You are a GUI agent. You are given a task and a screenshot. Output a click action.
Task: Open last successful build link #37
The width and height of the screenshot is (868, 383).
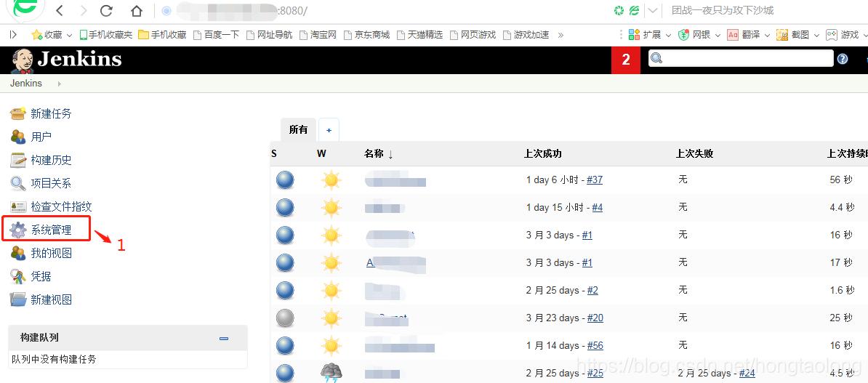tap(595, 180)
